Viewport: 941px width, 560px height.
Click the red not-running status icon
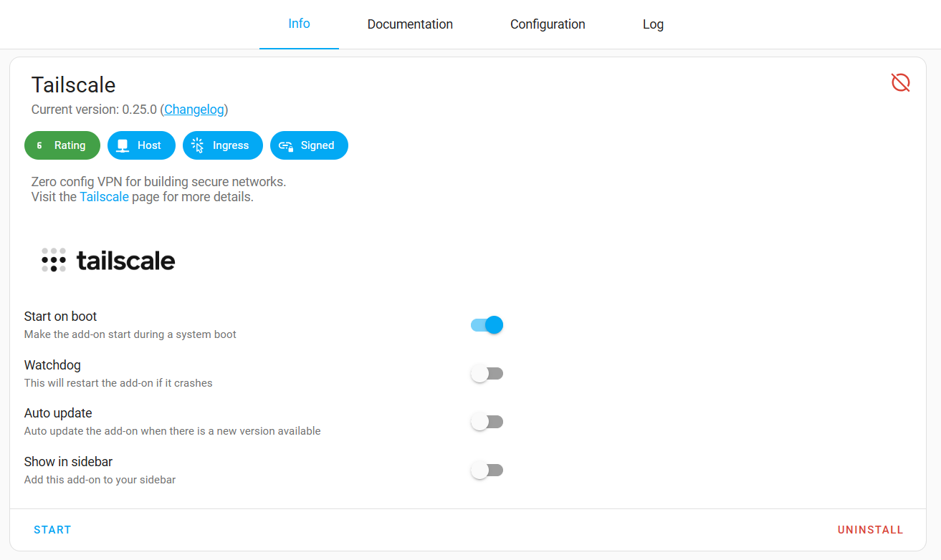tap(900, 83)
